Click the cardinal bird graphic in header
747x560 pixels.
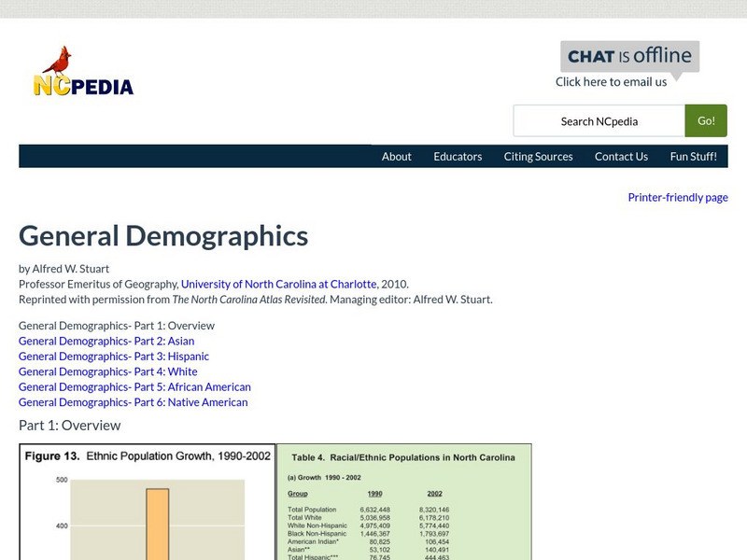coord(58,58)
